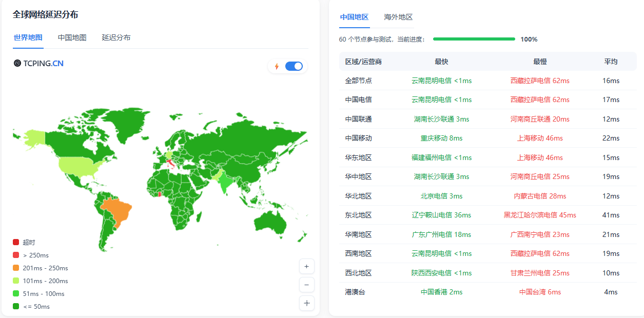Image resolution: width=644 pixels, height=318 pixels.
Task: Select the 东北地区 row label
Action: (x=358, y=215)
